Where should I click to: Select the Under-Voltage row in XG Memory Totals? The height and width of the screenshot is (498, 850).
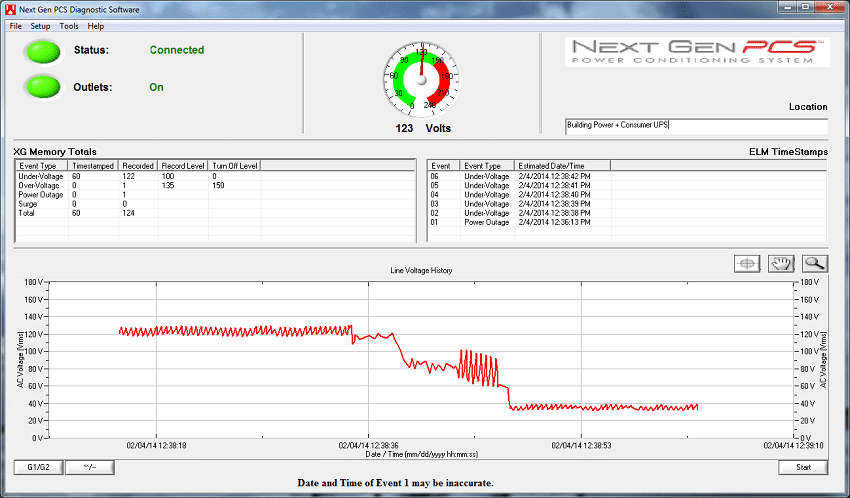215,177
